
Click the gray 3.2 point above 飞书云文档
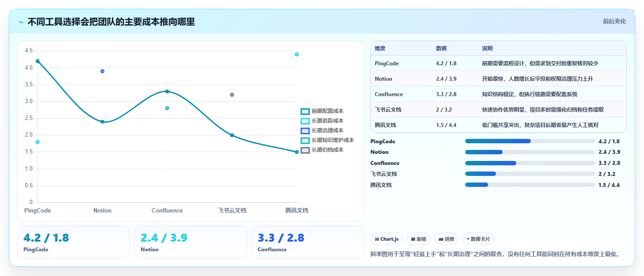(232, 95)
